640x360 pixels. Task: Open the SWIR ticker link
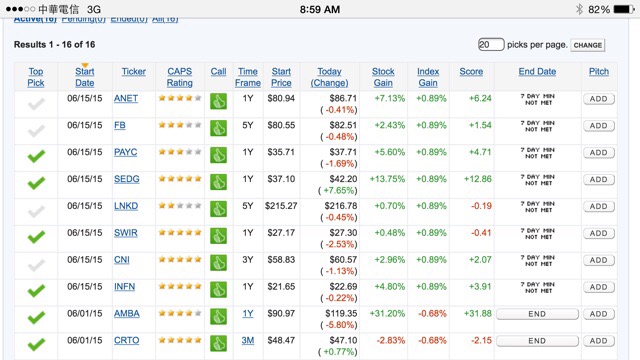pos(126,233)
